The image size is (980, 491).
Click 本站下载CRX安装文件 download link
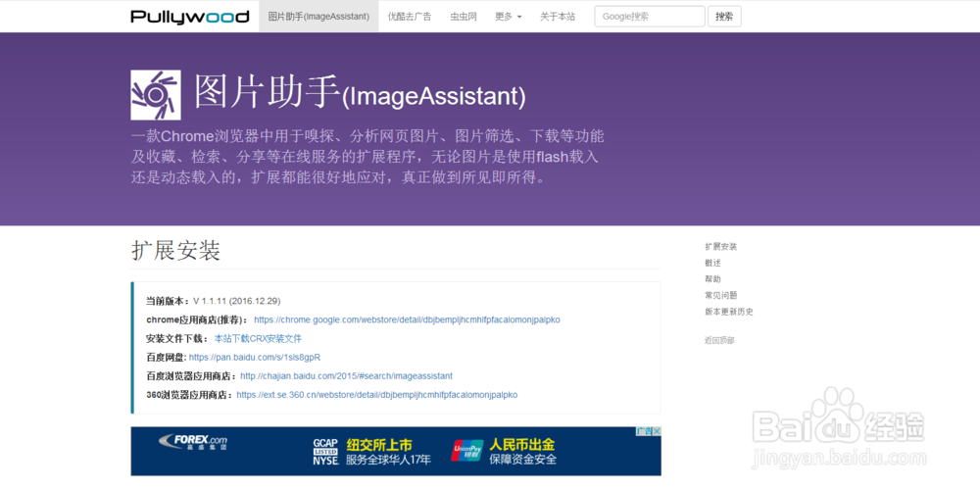pyautogui.click(x=258, y=338)
